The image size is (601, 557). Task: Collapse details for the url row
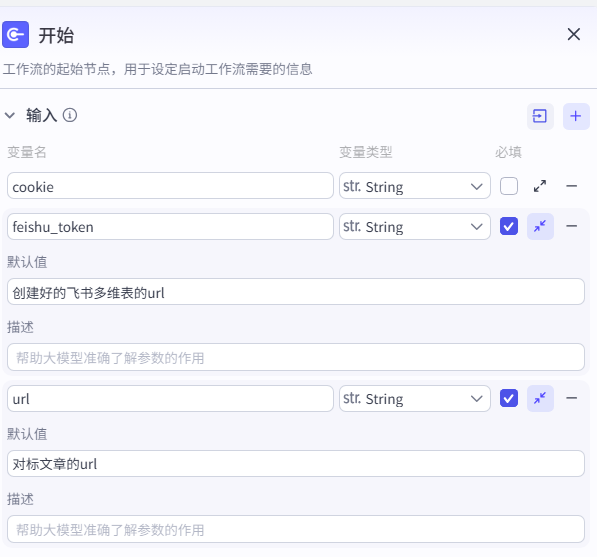[x=540, y=398]
